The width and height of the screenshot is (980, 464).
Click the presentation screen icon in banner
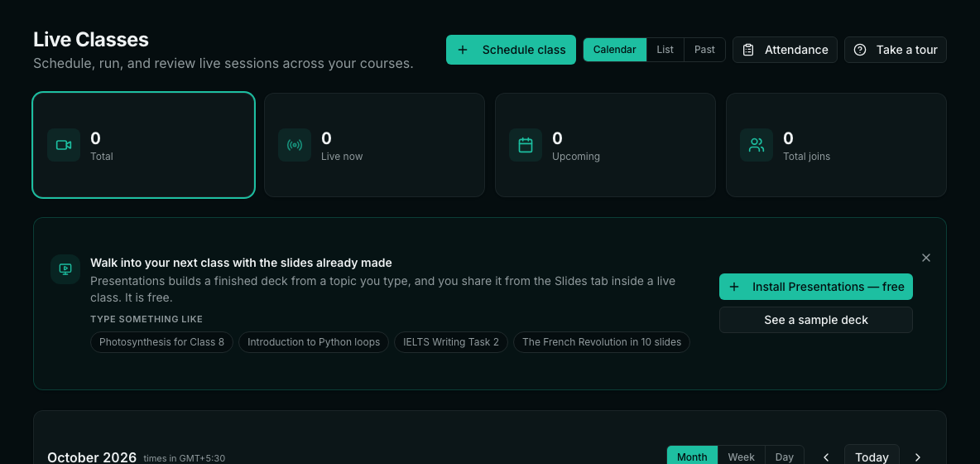click(x=65, y=269)
